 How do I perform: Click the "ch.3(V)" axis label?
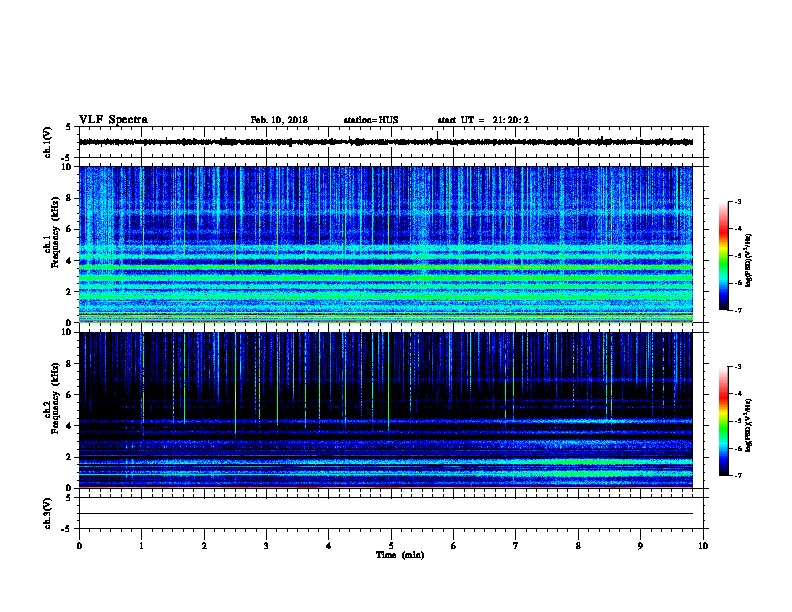pos(48,513)
